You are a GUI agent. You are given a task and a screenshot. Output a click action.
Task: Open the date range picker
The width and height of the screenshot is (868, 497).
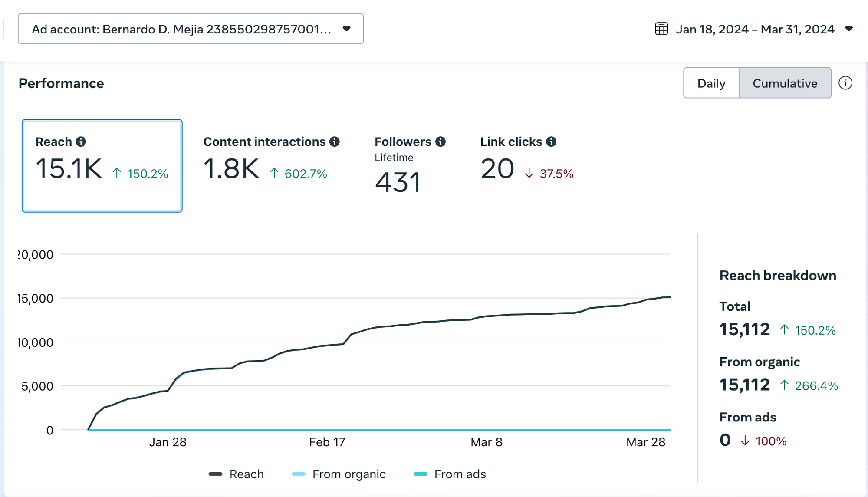[754, 29]
